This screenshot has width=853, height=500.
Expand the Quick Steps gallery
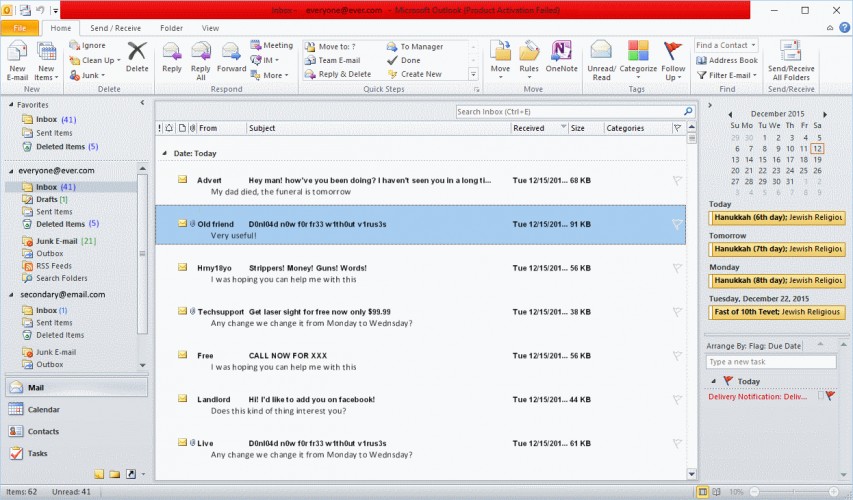coord(473,75)
